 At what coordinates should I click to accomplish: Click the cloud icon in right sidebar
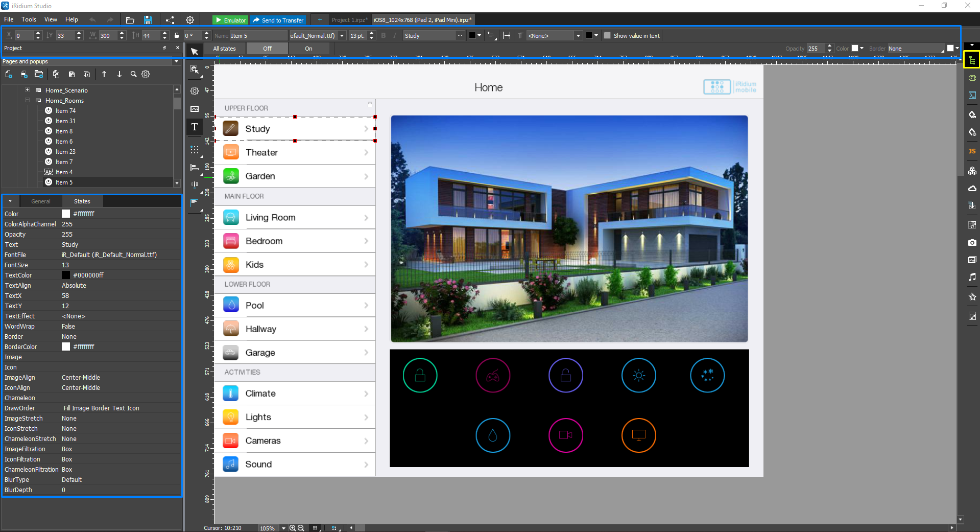[972, 189]
